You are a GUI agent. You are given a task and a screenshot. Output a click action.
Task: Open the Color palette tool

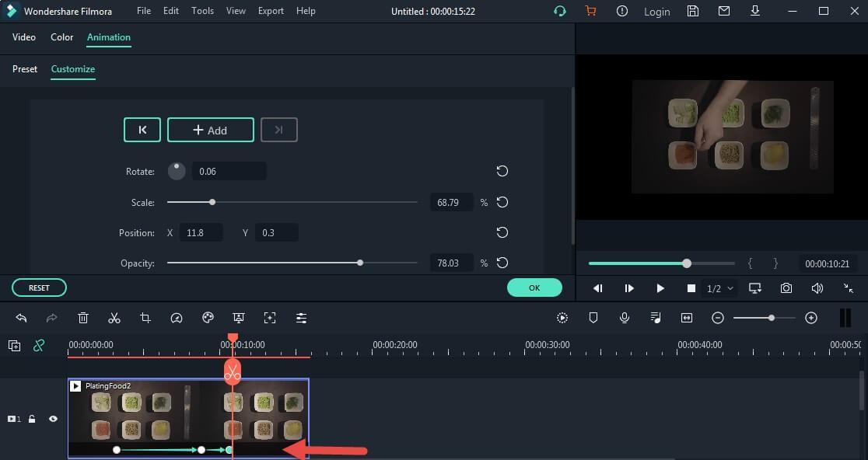[x=208, y=318]
